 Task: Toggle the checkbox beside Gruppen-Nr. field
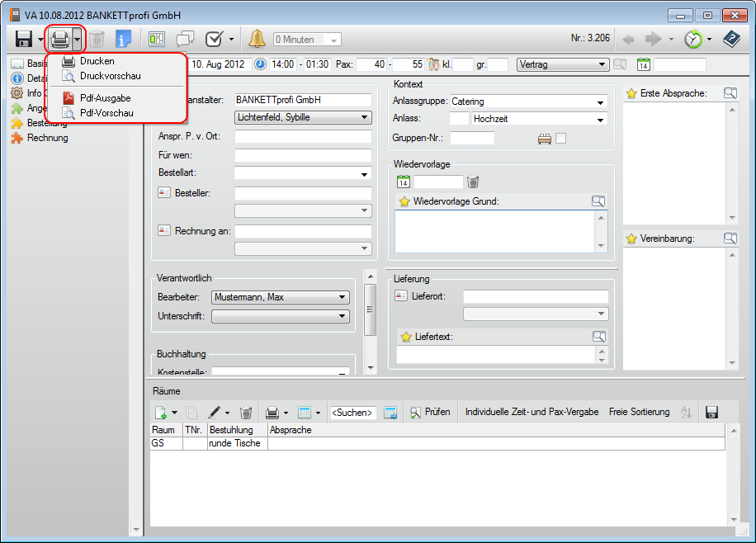561,139
